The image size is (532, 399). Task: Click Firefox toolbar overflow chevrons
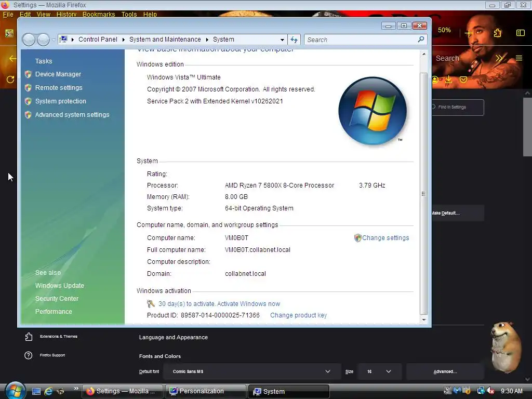pos(499,58)
